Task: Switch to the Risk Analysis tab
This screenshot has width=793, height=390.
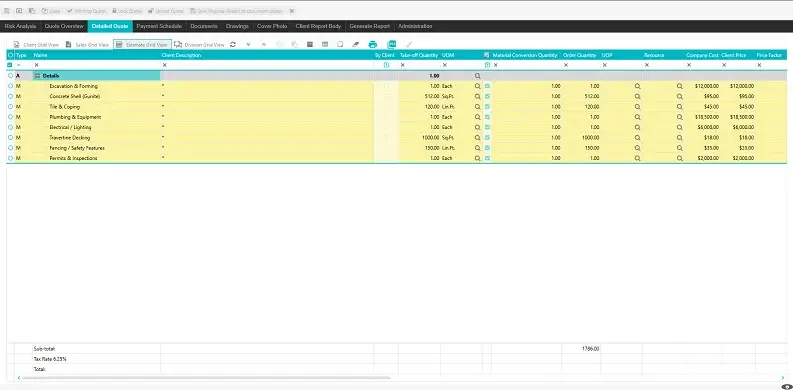Action: (20, 26)
